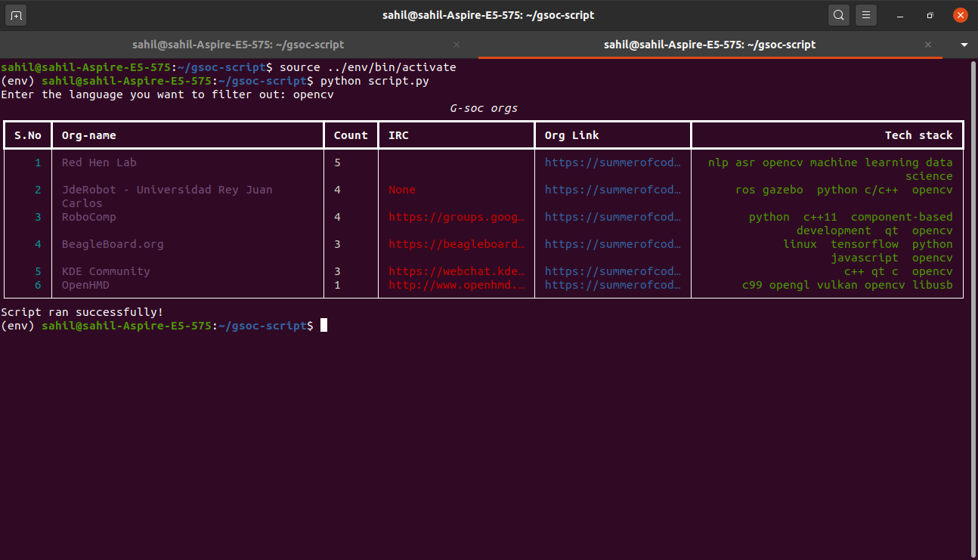The width and height of the screenshot is (978, 560).
Task: Click the terminal cursor at the last prompt
Action: tap(323, 326)
